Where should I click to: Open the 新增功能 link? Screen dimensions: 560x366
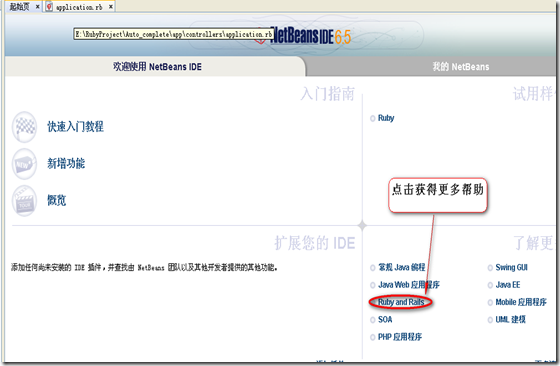[66, 163]
